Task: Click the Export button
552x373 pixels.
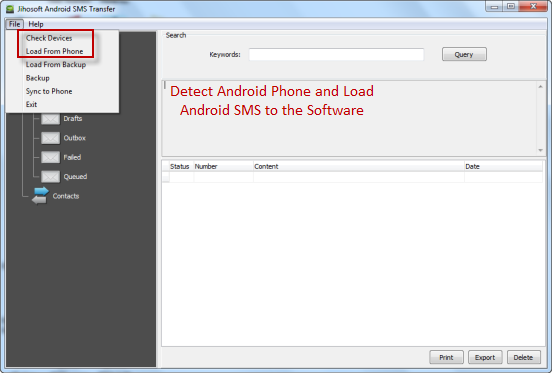Action: [485, 358]
